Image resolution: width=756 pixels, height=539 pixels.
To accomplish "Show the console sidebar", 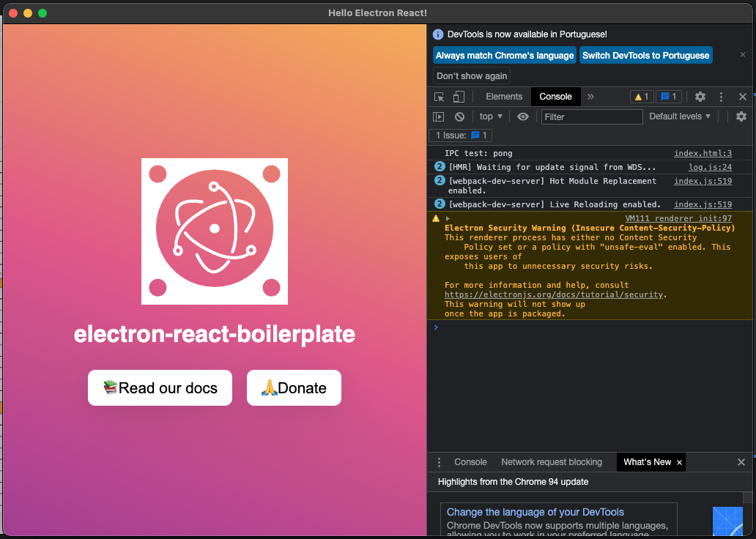I will [x=438, y=116].
